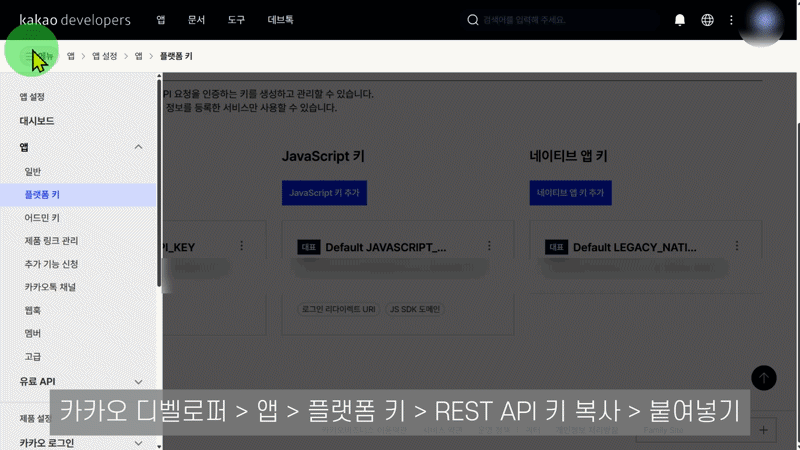
Task: Click the scroll-to-top arrow button
Action: 764,377
